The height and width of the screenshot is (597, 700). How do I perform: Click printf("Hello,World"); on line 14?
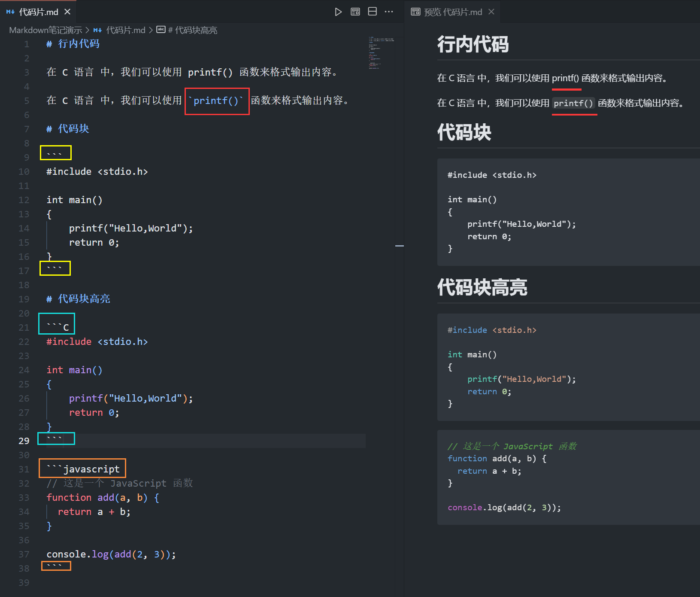[x=131, y=228]
